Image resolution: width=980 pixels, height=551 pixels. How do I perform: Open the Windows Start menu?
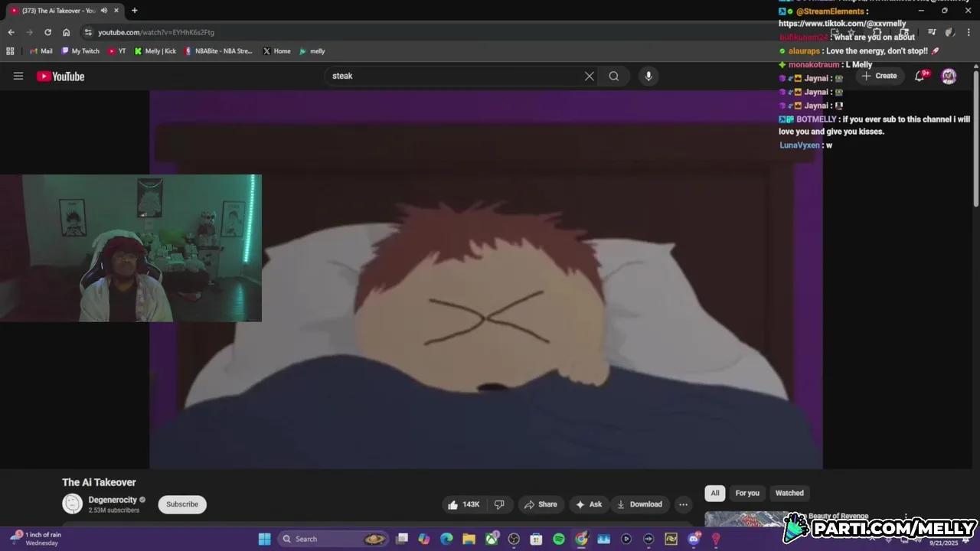pyautogui.click(x=264, y=539)
